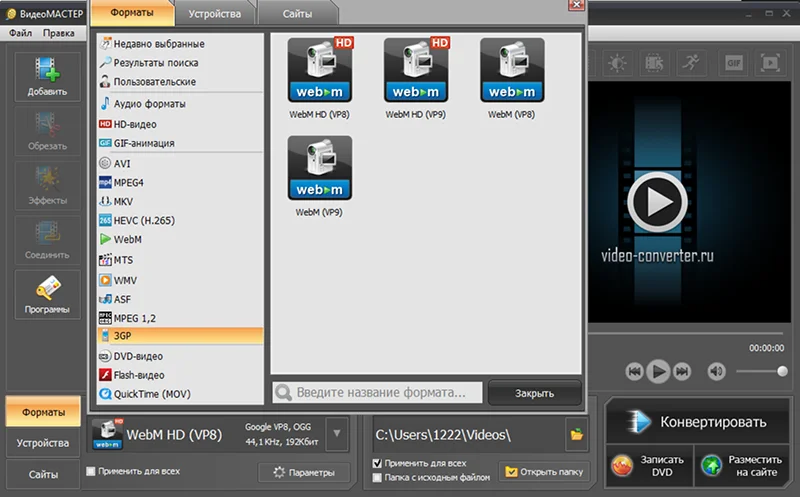Select GIF-анимация category
Viewport: 800px width, 497px height.
click(180, 143)
